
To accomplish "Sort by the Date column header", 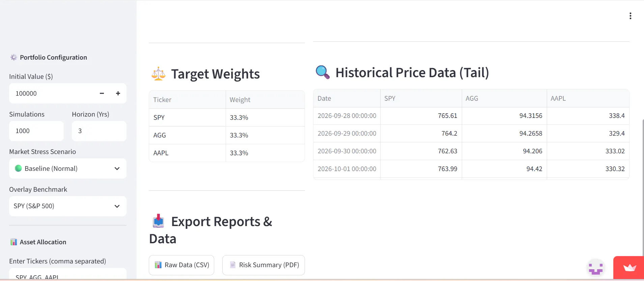I will point(347,98).
